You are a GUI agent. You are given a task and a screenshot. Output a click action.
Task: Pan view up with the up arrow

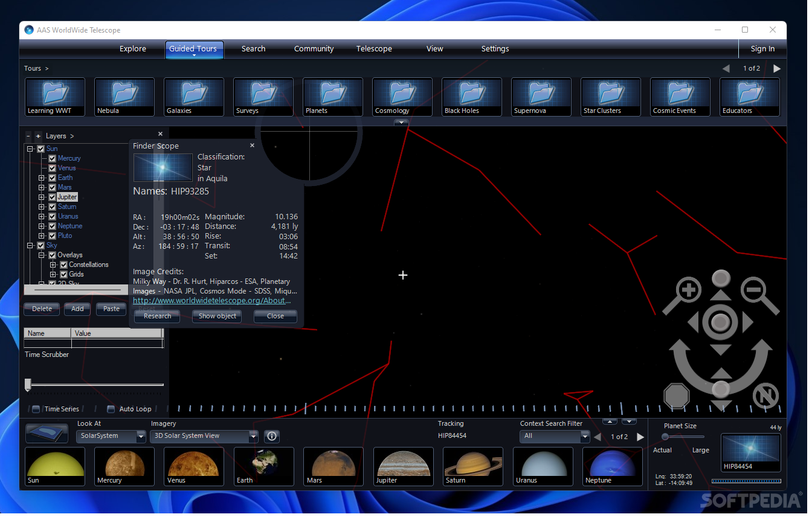click(720, 296)
